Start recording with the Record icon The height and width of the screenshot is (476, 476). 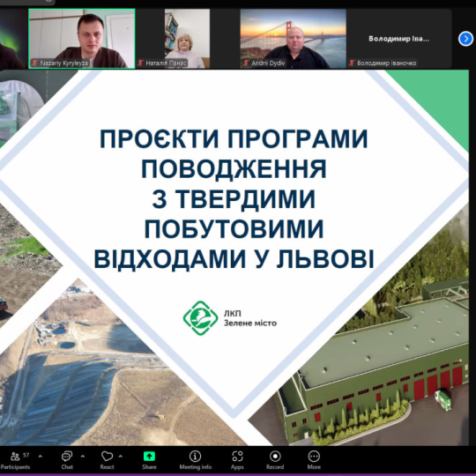coord(275,456)
